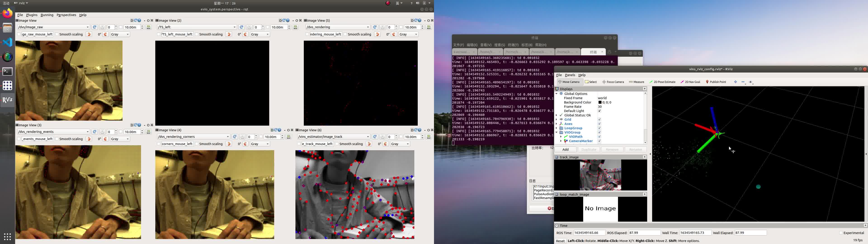The image size is (868, 244).
Task: Open the rqt Perspectives menu
Action: 66,15
